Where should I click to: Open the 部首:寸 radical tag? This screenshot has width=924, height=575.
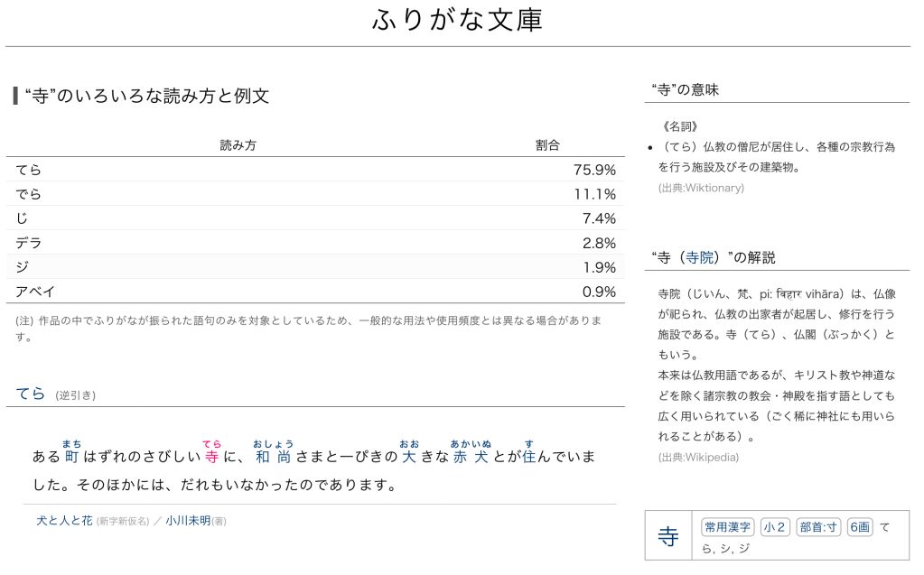[x=818, y=527]
